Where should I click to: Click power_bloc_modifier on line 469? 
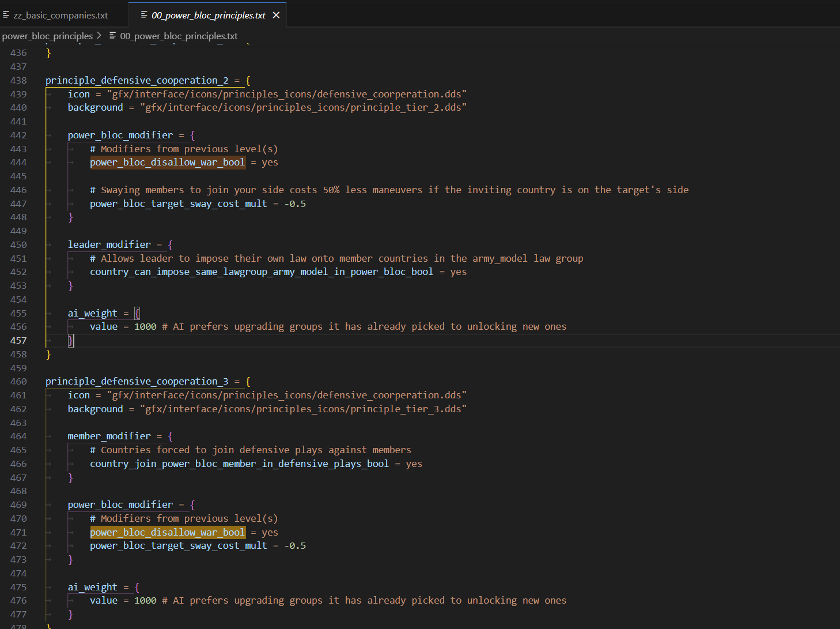[120, 504]
